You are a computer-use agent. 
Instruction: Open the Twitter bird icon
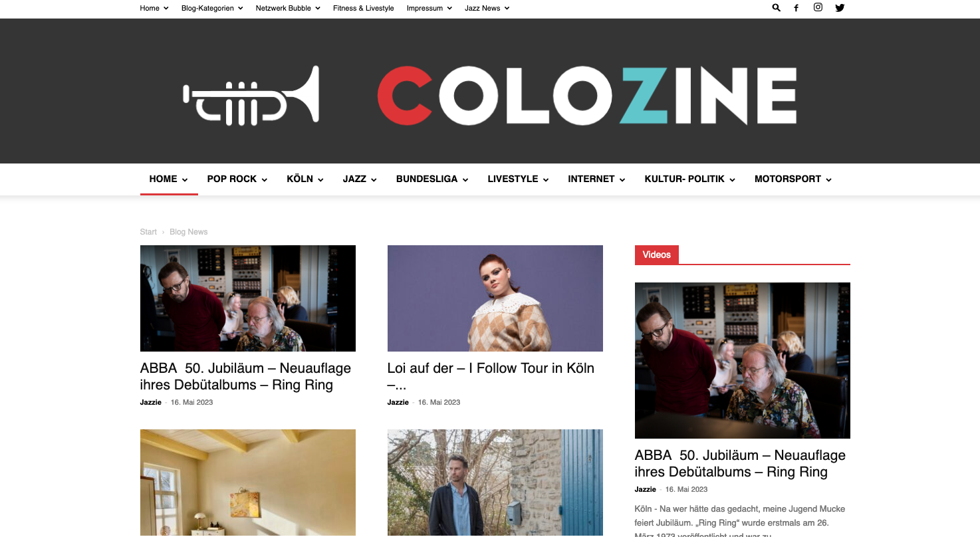840,8
